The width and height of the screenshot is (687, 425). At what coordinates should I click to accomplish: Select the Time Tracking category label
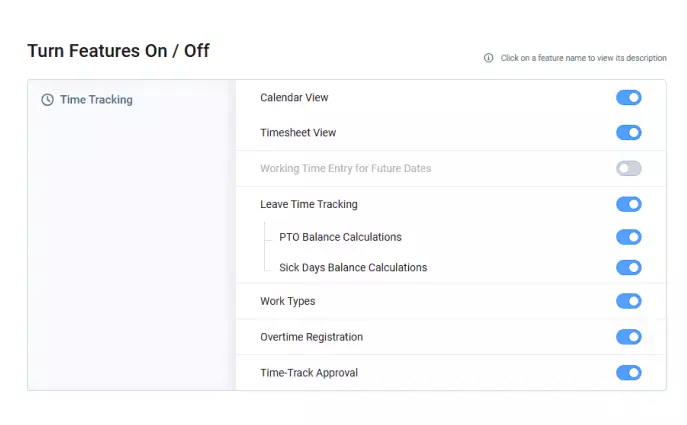point(96,100)
